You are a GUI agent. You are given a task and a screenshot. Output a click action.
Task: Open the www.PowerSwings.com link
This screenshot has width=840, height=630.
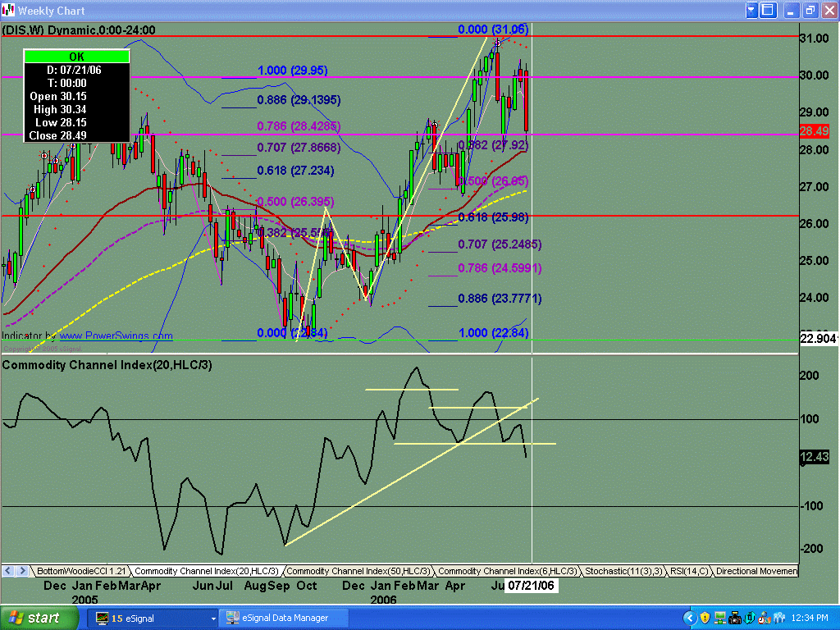point(116,336)
